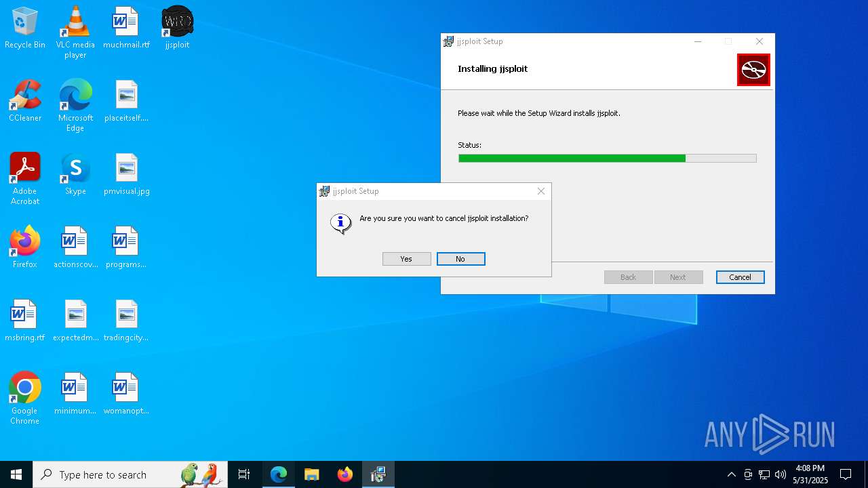The height and width of the screenshot is (488, 868).
Task: Select the Skype desktop shortcut
Action: (75, 174)
